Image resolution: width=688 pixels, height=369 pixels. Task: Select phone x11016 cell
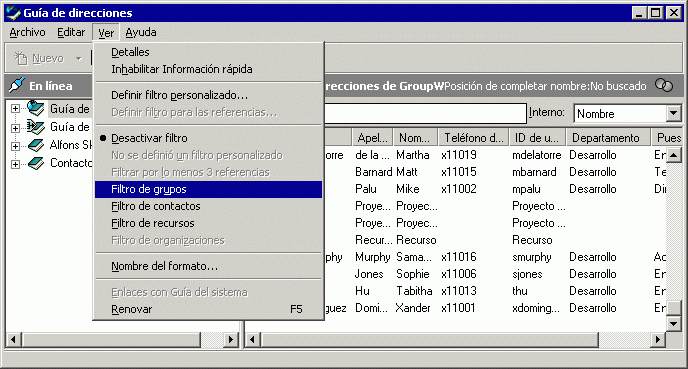(459, 257)
